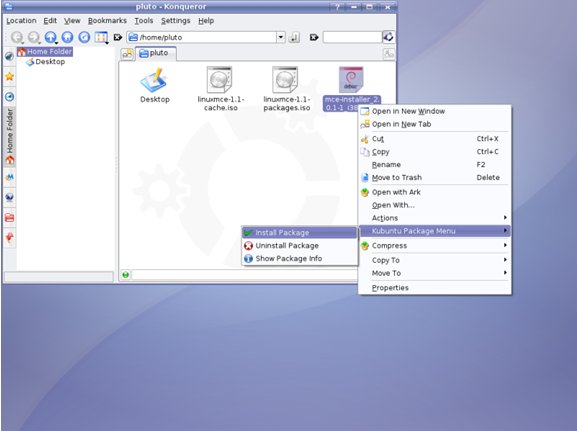This screenshot has height=431, width=577.
Task: Click the Forward navigation arrow in toolbar
Action: (x=33, y=37)
